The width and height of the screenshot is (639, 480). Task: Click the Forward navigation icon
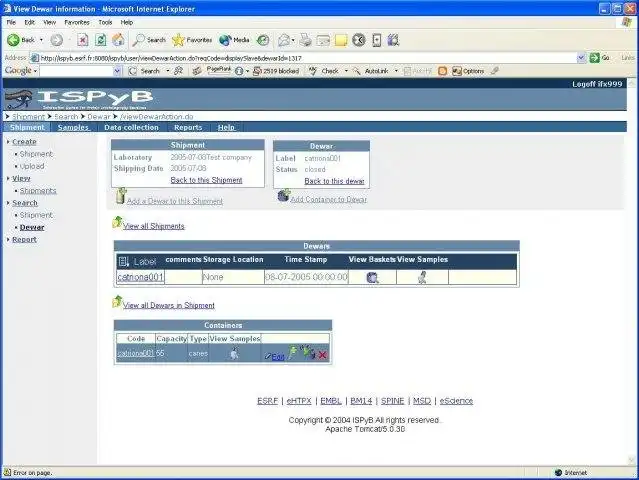pos(57,40)
